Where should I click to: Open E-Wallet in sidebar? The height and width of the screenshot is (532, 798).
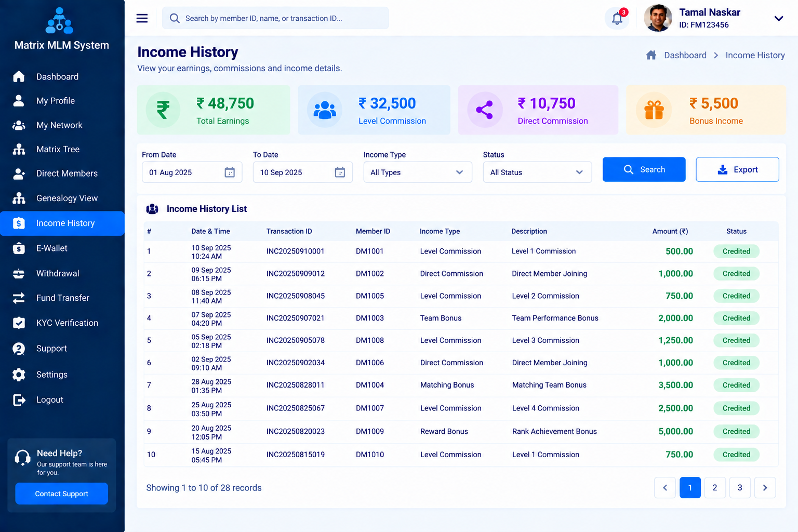[x=62, y=248]
